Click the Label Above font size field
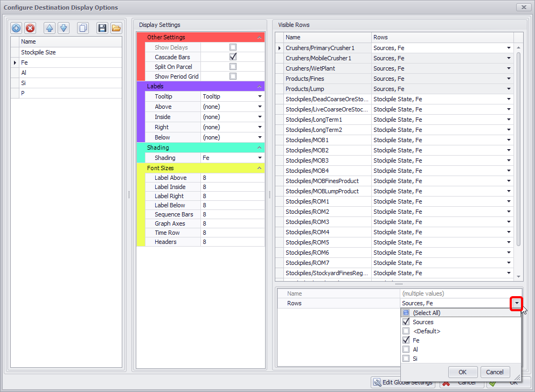 tap(232, 178)
